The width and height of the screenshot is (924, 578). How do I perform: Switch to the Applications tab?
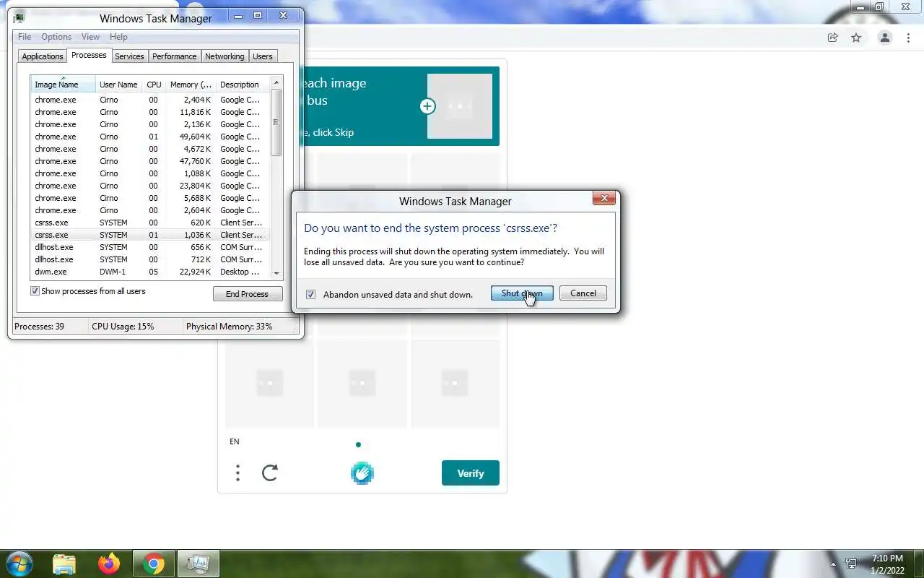[x=43, y=56]
